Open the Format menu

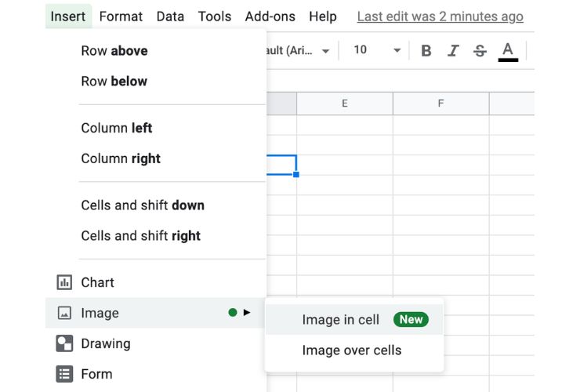coord(121,16)
